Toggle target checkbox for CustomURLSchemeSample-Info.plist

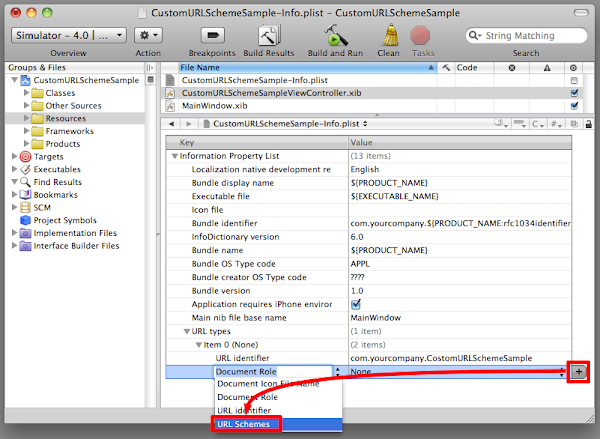[x=574, y=80]
